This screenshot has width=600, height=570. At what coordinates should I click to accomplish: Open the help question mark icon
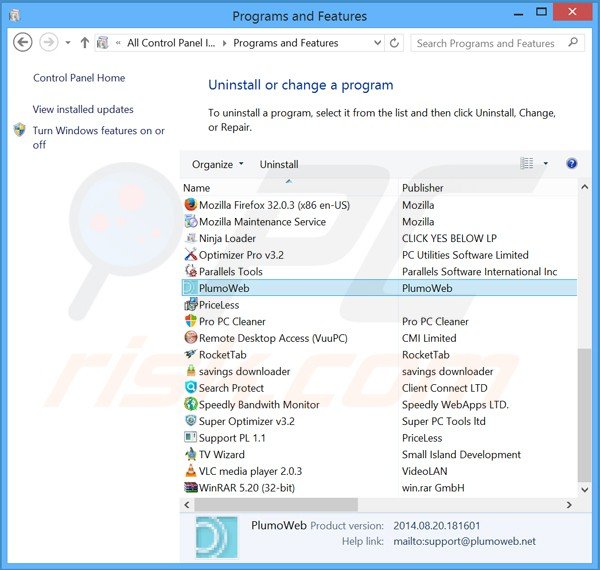571,164
